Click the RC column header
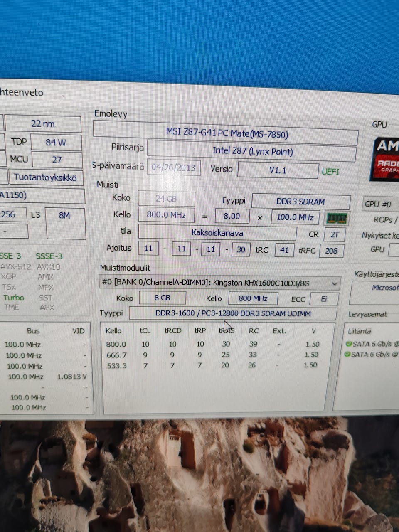This screenshot has height=532, width=399. click(254, 331)
